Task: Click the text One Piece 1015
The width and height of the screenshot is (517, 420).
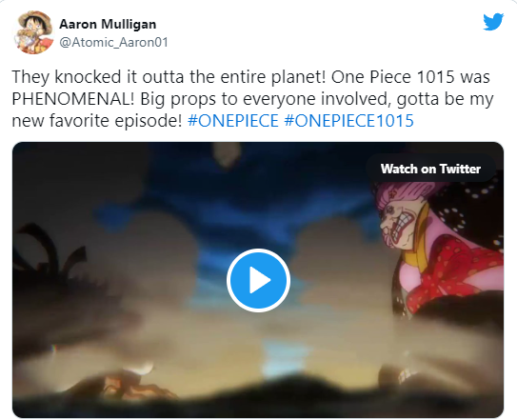Action: pos(393,77)
